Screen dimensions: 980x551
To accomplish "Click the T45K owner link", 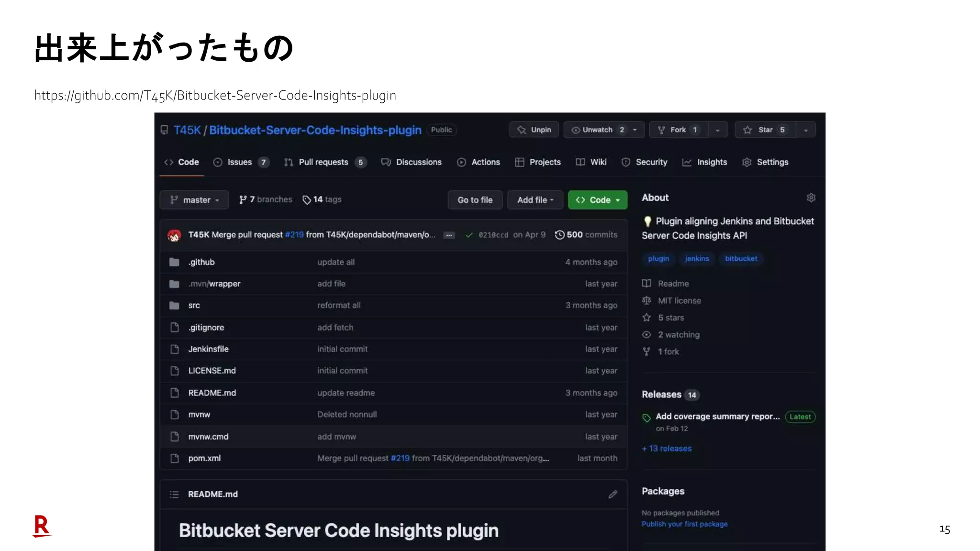I will point(187,130).
